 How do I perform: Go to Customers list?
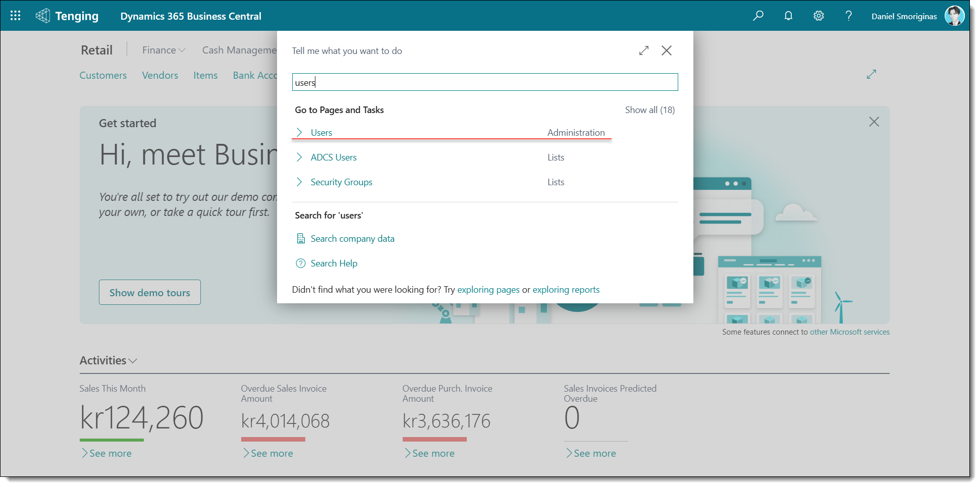point(103,75)
